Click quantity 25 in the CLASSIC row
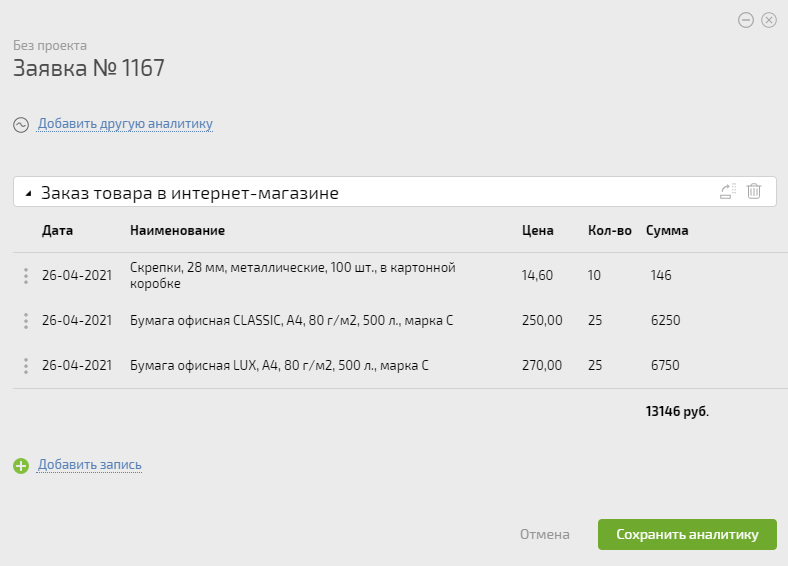 595,321
